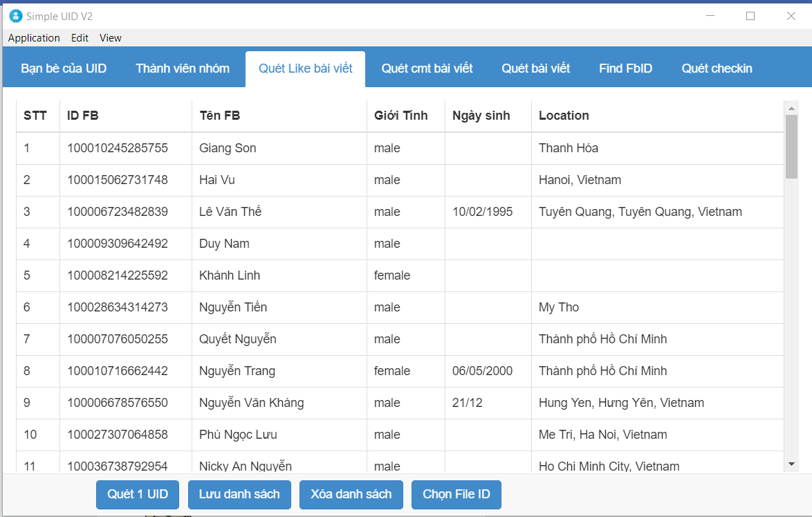The height and width of the screenshot is (517, 812).
Task: Switch to Thành viên nhóm tab
Action: [183, 69]
